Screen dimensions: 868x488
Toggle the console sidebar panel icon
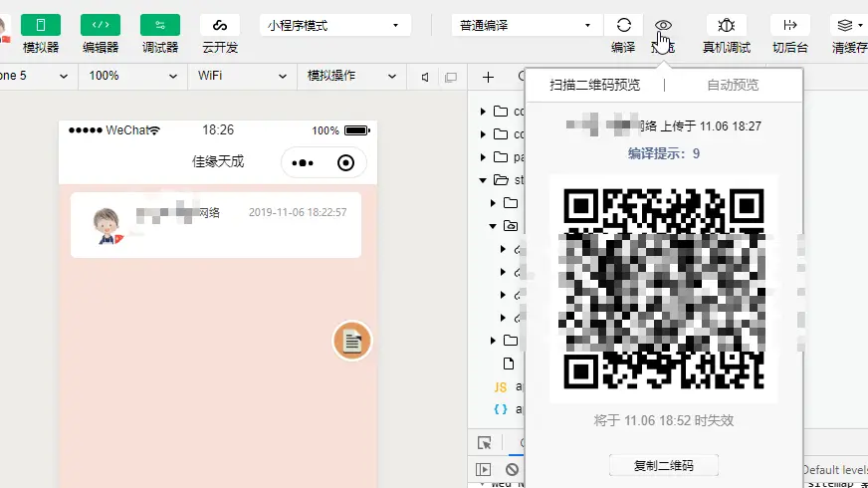pos(483,470)
